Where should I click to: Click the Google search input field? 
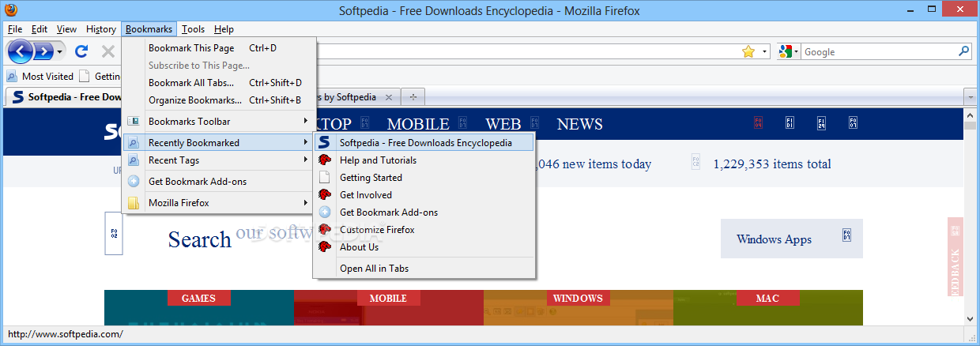[x=879, y=52]
